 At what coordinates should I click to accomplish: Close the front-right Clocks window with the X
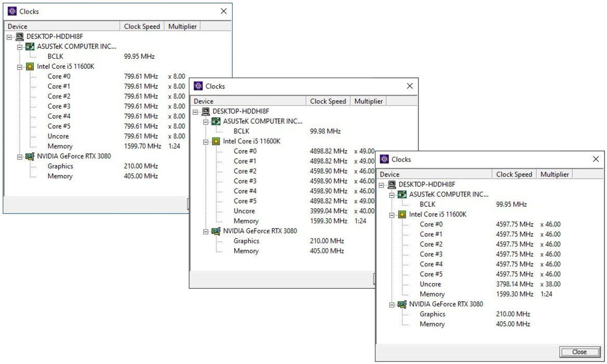point(596,159)
